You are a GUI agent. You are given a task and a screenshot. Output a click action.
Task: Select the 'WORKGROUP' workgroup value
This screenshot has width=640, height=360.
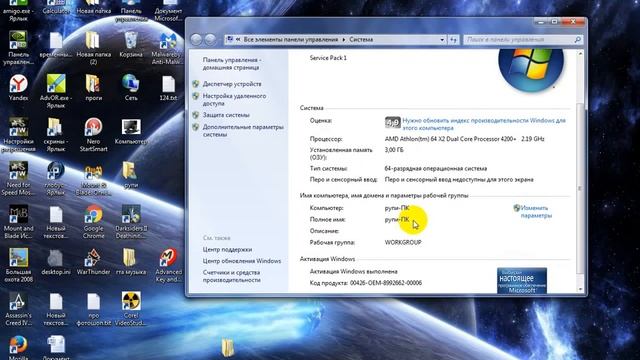403,242
